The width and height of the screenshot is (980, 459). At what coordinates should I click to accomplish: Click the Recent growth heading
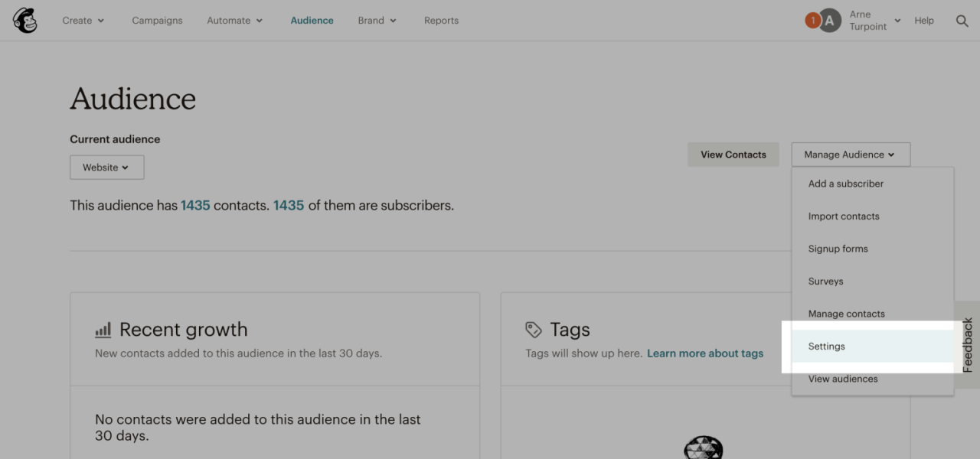click(184, 330)
